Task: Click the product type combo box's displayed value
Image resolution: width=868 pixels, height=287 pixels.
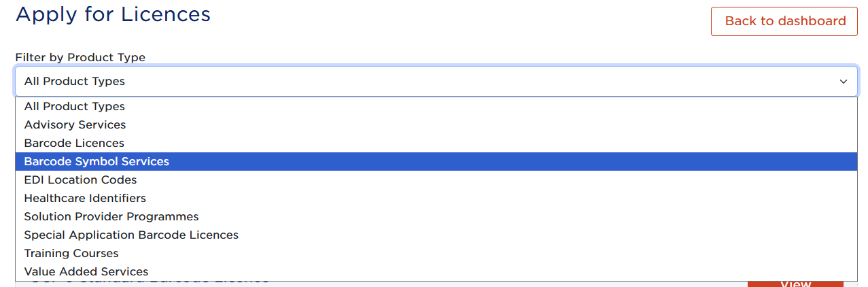Action: (75, 82)
